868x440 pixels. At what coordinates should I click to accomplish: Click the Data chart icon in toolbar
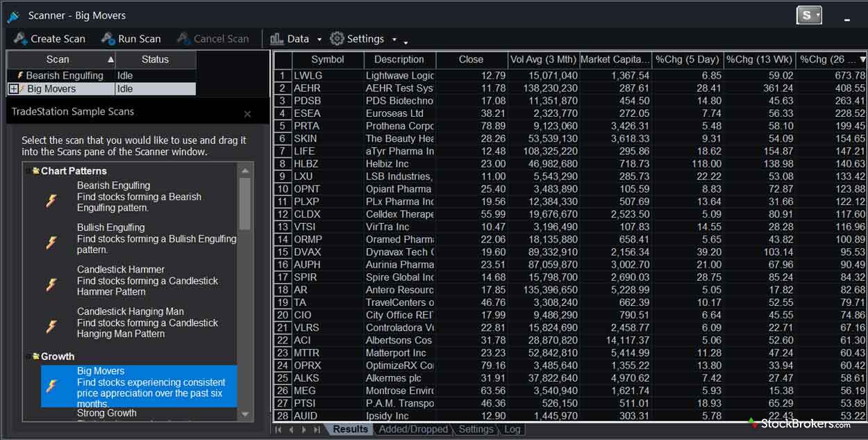[277, 39]
